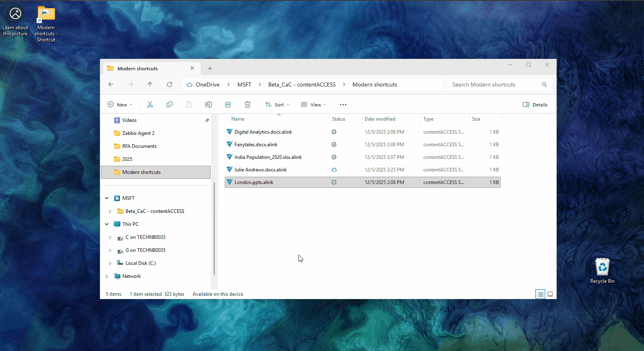The image size is (644, 351).
Task: Expand the Network tree node
Action: 107,276
